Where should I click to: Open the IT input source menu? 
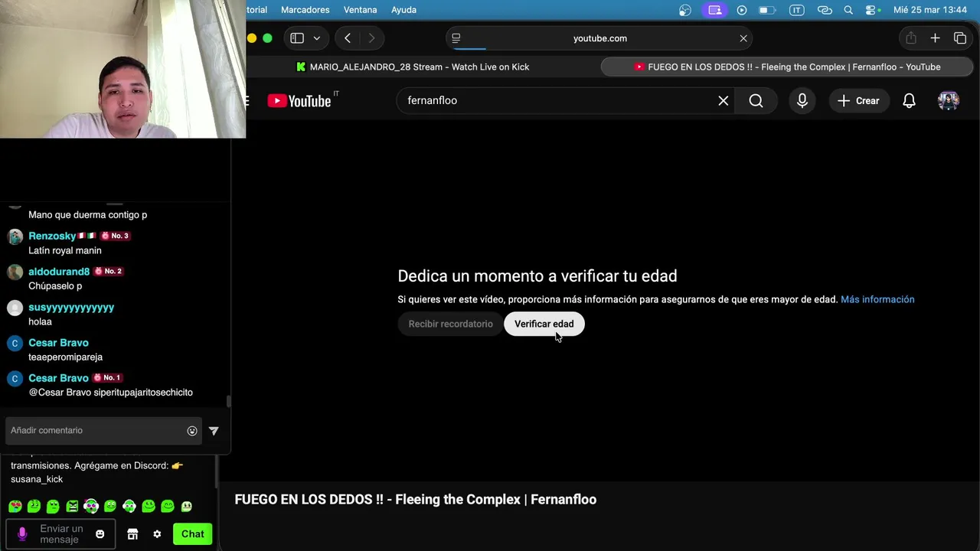(x=797, y=10)
